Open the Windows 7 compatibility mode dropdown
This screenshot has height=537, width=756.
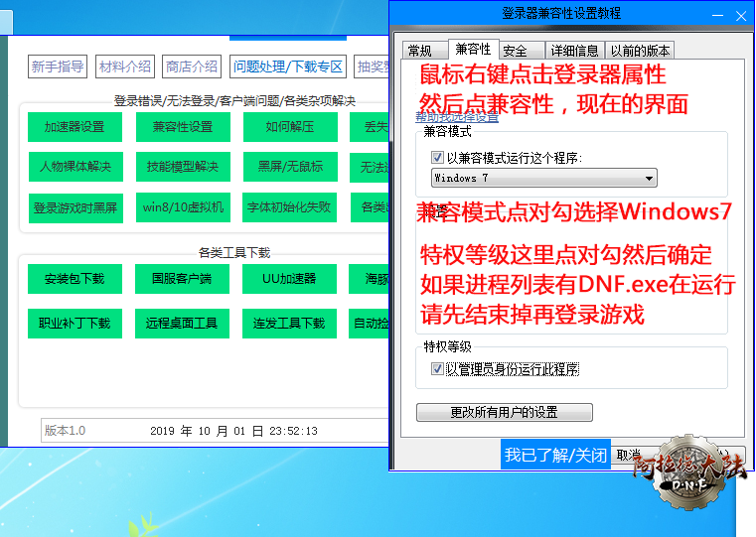click(x=544, y=179)
